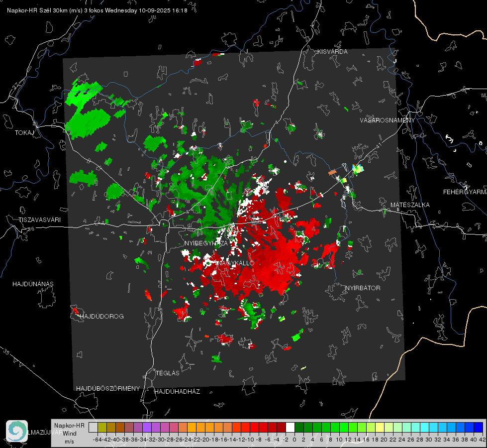Pick the dark red swatch between -4 and -2
The width and height of the screenshot is (487, 448).
point(281,427)
